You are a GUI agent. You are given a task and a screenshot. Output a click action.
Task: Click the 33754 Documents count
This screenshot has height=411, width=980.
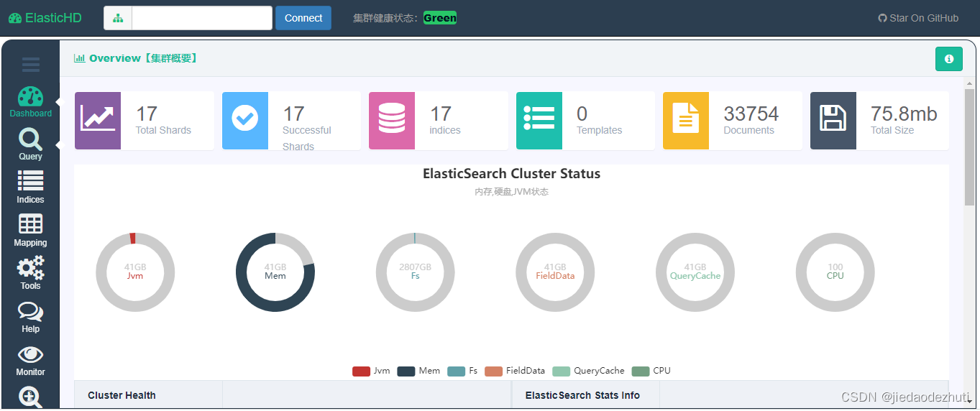(751, 114)
